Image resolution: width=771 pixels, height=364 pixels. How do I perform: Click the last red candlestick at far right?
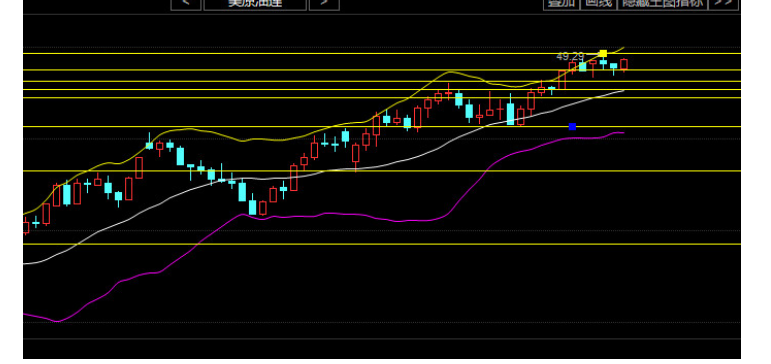coord(624,64)
